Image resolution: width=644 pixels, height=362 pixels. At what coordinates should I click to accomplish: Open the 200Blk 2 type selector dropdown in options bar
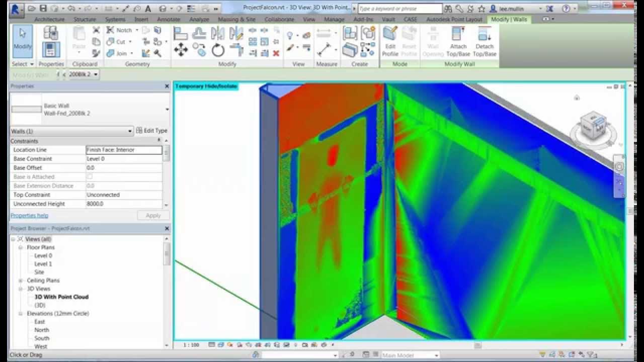96,74
